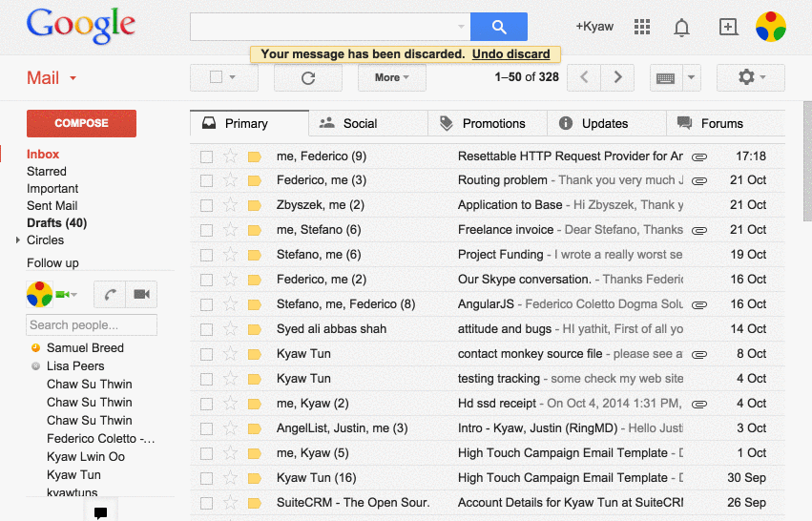Switch to the Social tab

pos(368,123)
